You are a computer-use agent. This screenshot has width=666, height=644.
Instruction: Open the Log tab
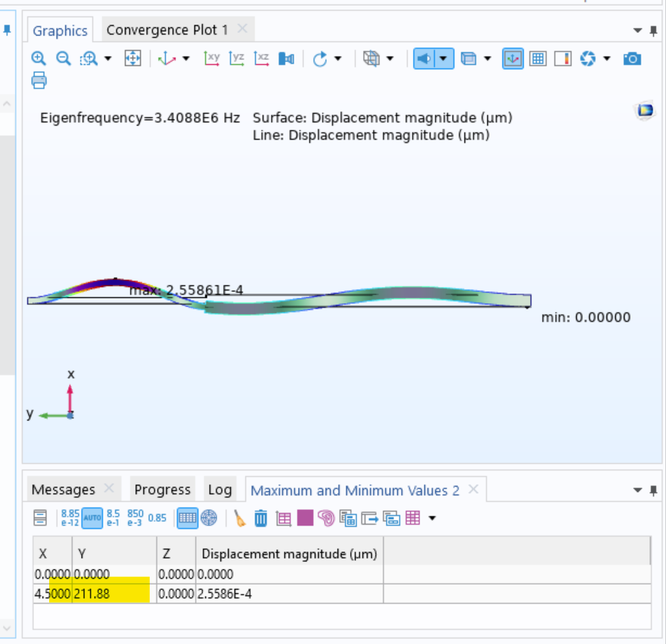point(220,490)
